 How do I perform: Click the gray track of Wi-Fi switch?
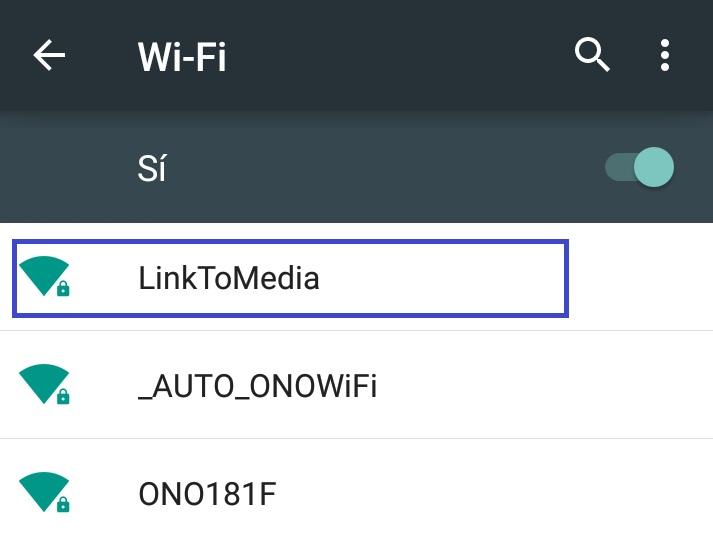pos(617,167)
